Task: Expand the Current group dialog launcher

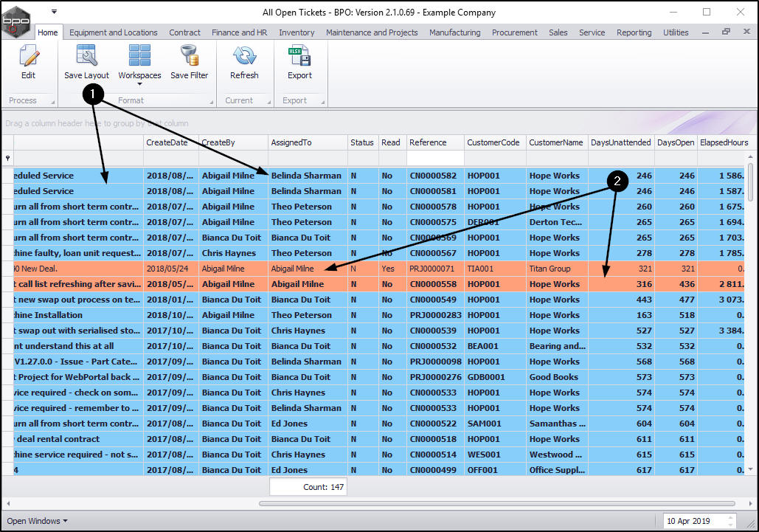Action: click(269, 102)
